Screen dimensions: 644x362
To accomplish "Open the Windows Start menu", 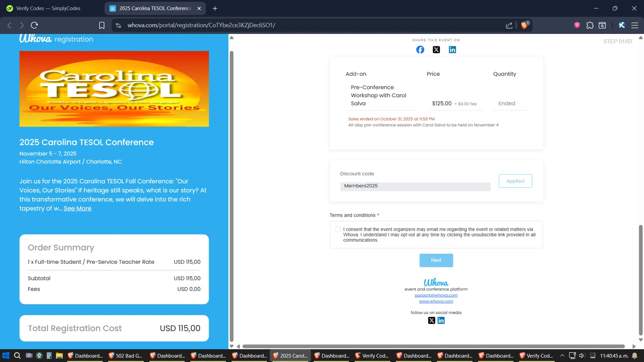I will [6, 356].
